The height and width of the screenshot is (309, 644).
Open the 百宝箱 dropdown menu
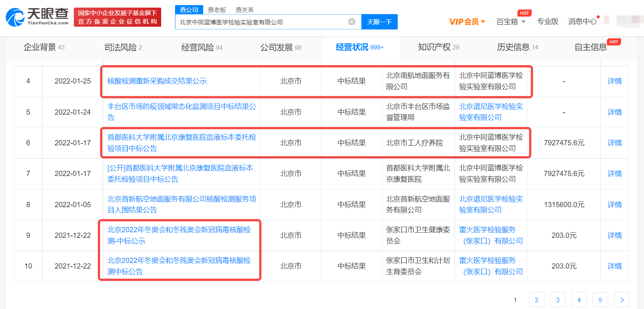coord(511,22)
